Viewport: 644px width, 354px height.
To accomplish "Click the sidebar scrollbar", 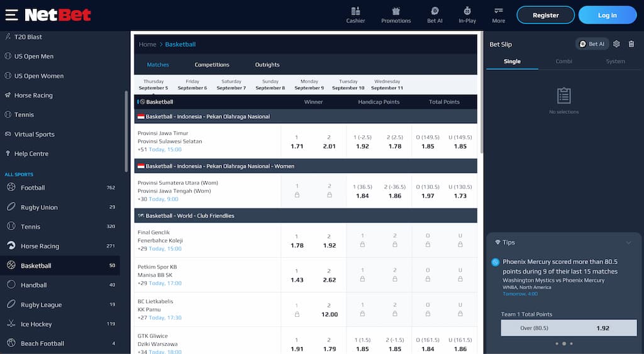I will (126, 131).
